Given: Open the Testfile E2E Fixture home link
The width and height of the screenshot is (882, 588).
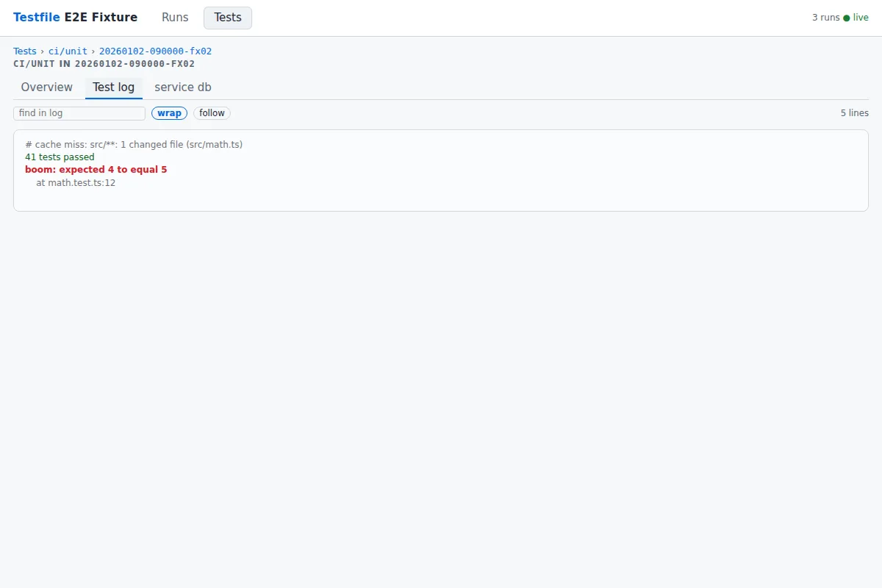Looking at the screenshot, I should (75, 18).
